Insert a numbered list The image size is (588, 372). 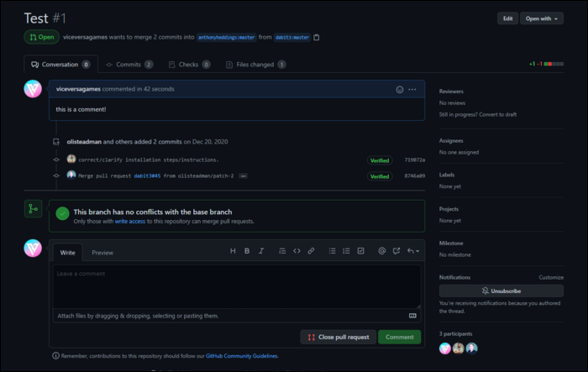pyautogui.click(x=346, y=251)
